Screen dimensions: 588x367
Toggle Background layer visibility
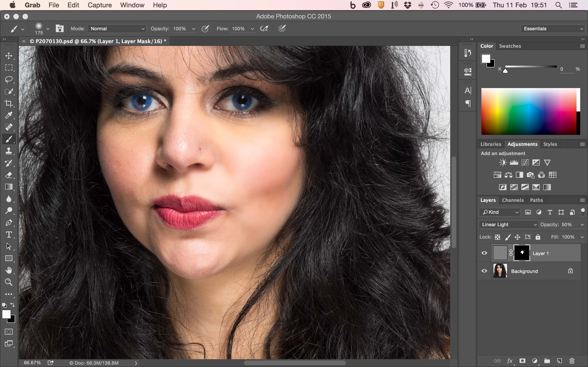(484, 271)
